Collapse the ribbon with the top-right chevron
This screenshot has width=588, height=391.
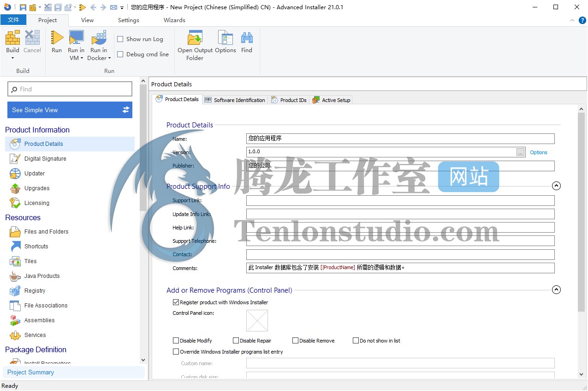coord(572,20)
